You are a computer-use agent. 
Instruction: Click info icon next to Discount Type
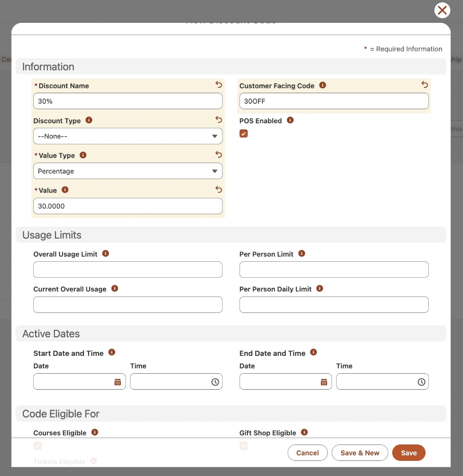pos(89,120)
